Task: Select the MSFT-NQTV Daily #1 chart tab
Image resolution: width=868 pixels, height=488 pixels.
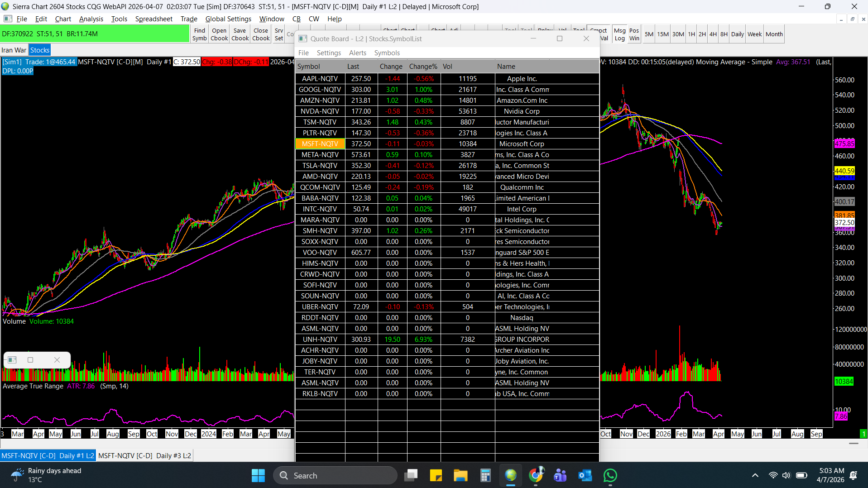Action: tap(48, 455)
